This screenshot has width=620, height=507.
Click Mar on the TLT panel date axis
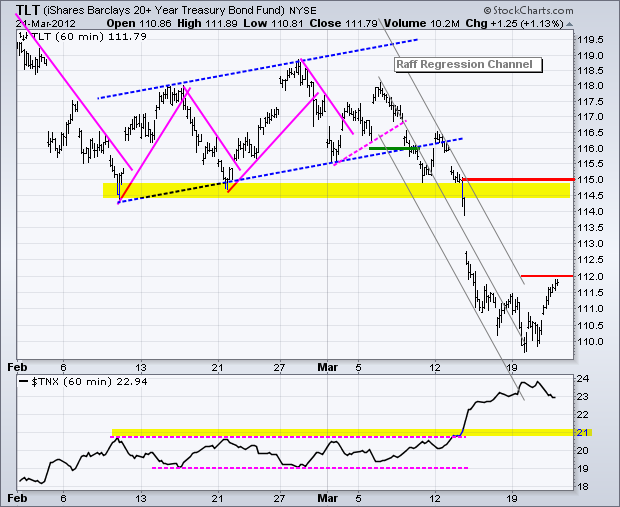328,367
